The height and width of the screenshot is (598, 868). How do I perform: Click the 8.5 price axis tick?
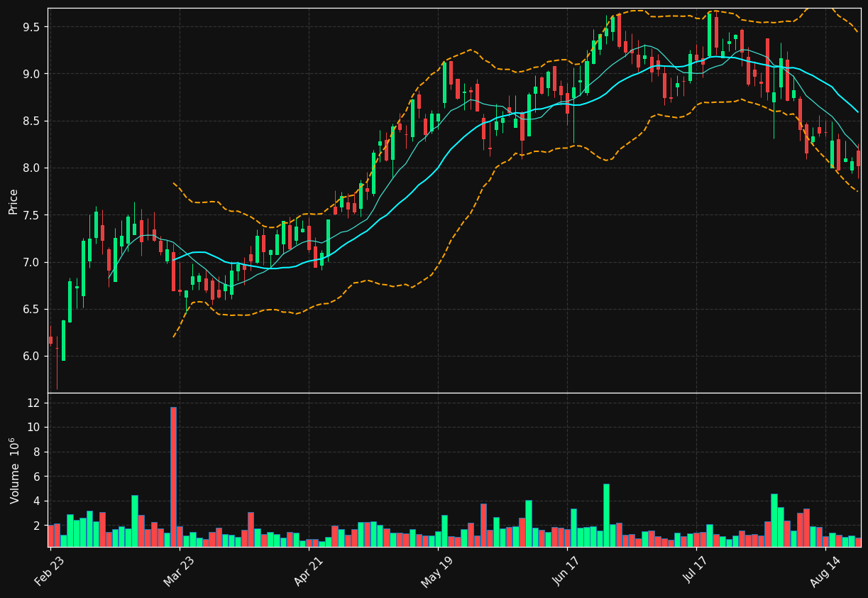32,121
